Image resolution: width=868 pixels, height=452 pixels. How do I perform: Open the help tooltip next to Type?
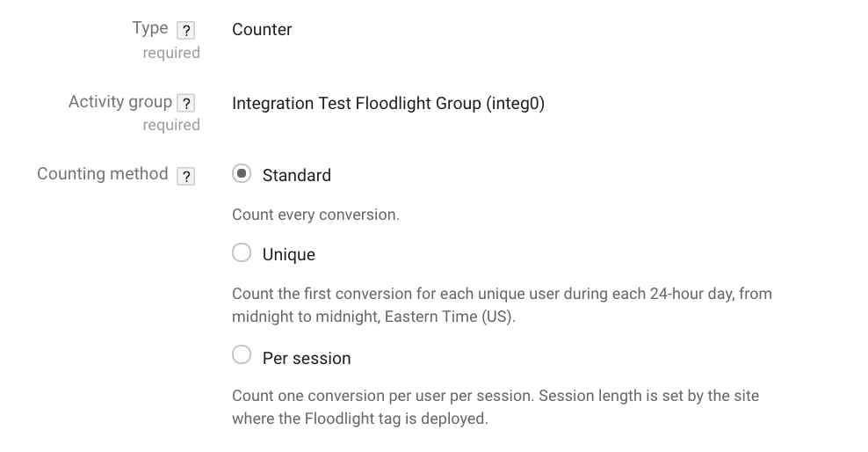pyautogui.click(x=186, y=31)
